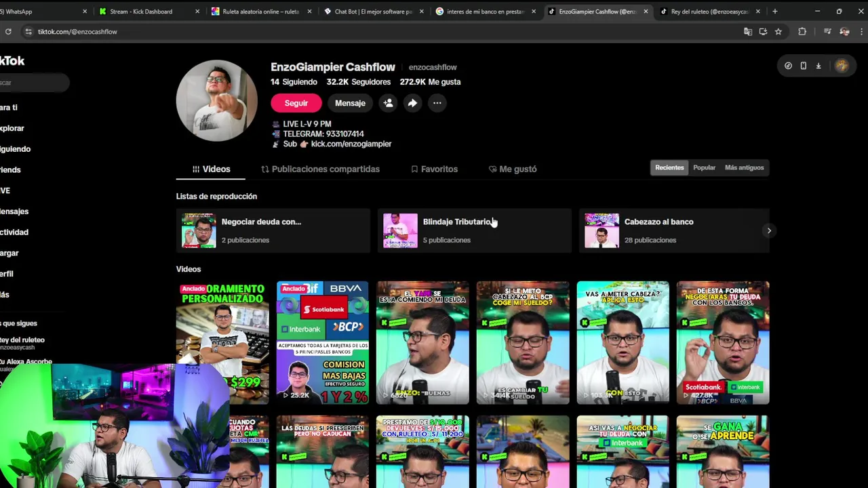Click the Mensaje button
The width and height of the screenshot is (868, 488).
tap(350, 103)
